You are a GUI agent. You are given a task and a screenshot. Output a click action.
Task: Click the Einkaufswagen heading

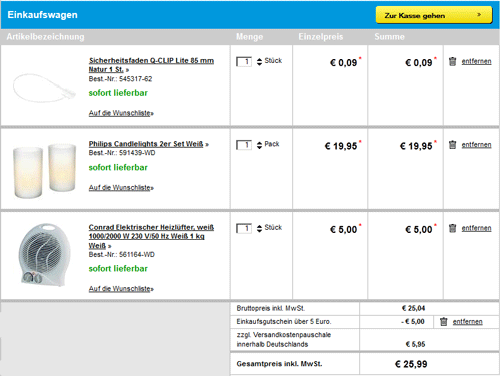[42, 15]
